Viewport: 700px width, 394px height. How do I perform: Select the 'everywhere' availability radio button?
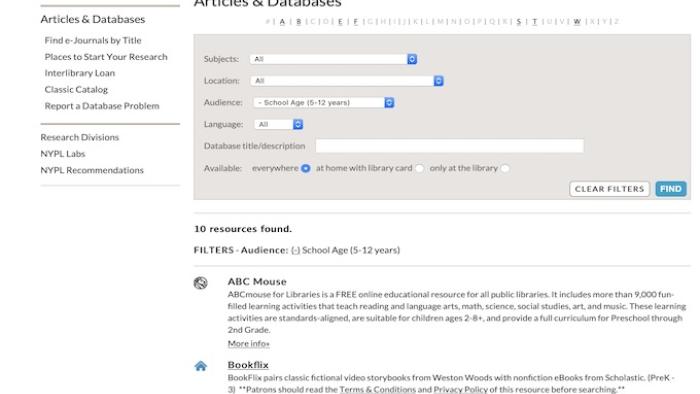pyautogui.click(x=305, y=168)
